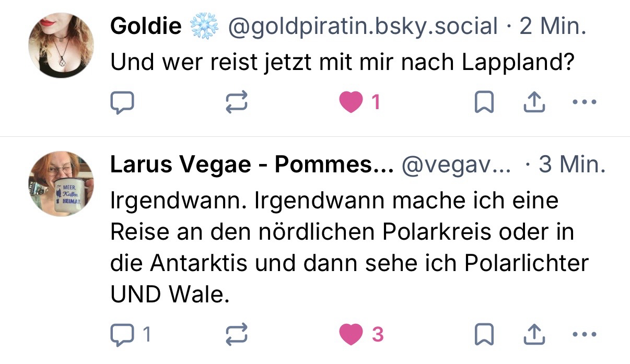Toggle the like on Larus Vegae's post
Screen dimensions: 630x364
pyautogui.click(x=351, y=334)
